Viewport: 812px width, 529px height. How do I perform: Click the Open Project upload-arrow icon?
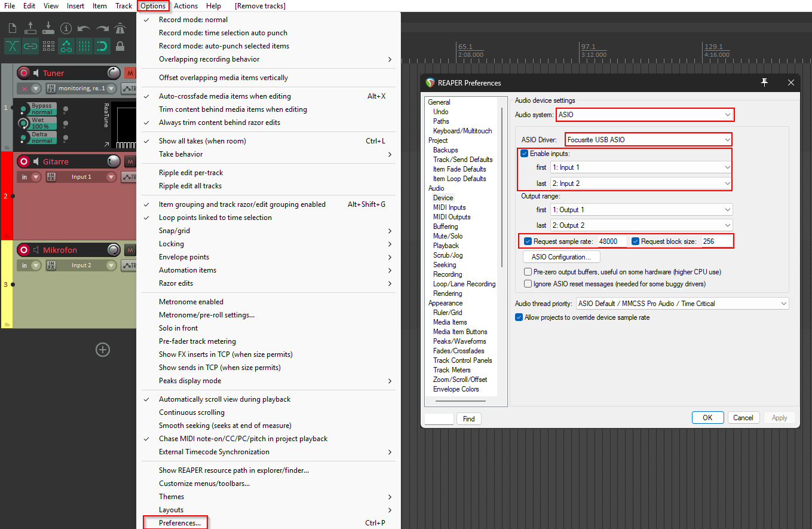pyautogui.click(x=30, y=27)
